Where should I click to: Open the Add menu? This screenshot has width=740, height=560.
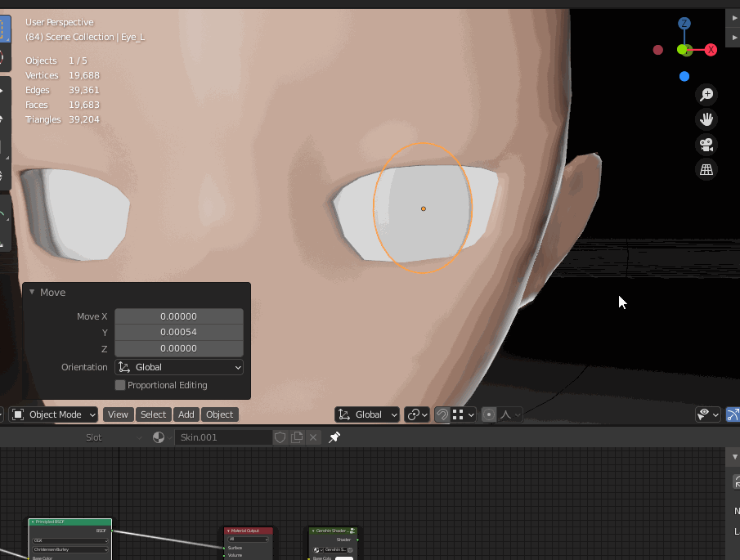coord(186,414)
